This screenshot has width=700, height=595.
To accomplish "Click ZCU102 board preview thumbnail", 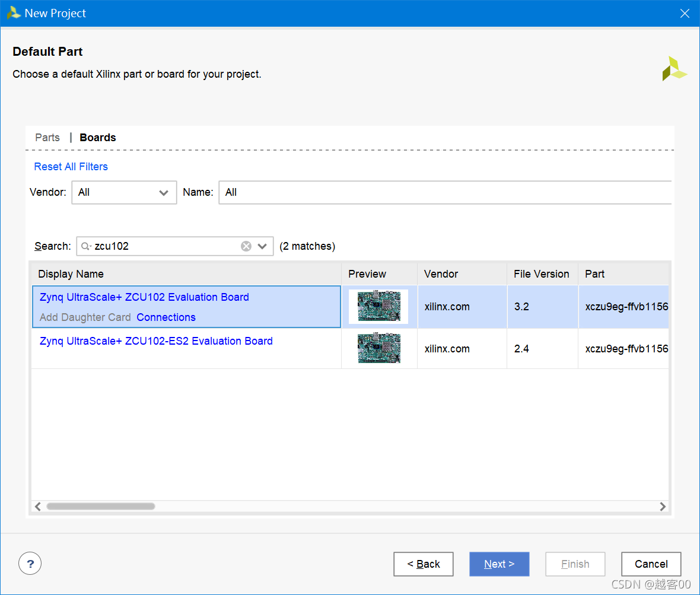I will [x=379, y=306].
